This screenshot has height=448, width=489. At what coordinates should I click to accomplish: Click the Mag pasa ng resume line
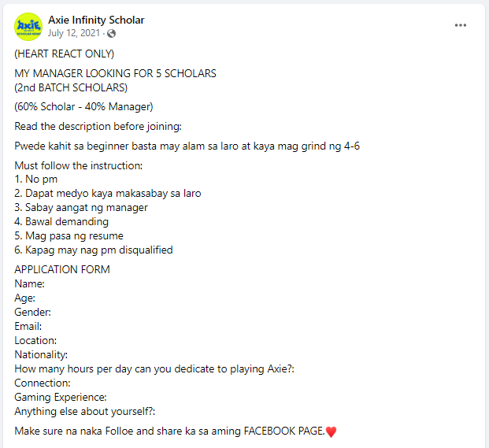click(x=69, y=236)
